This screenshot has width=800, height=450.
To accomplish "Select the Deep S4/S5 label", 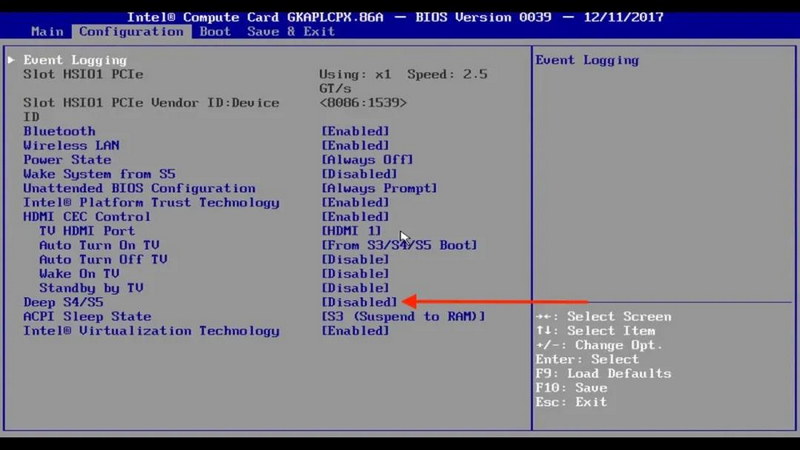I will (63, 303).
